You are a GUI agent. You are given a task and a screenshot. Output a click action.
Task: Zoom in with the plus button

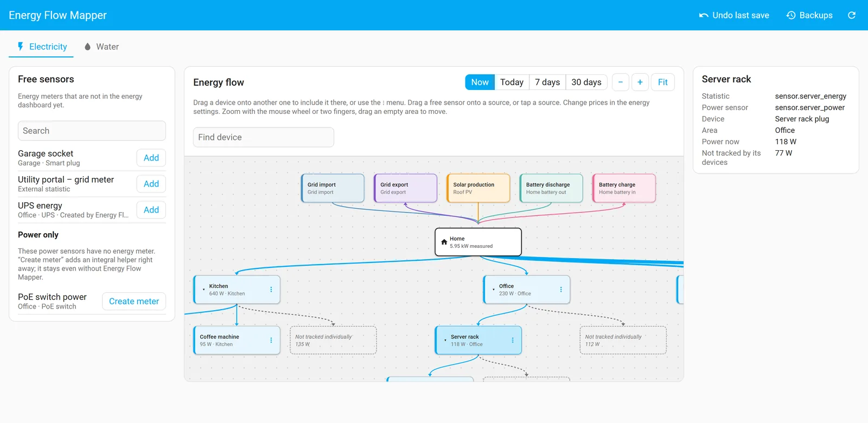[640, 82]
